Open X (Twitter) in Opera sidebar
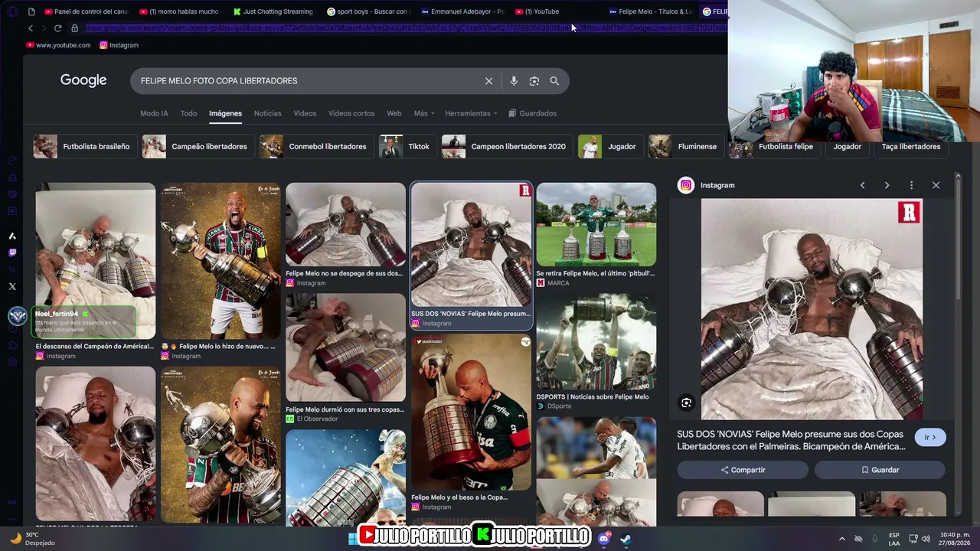Screen dimensions: 980x551 12,286
